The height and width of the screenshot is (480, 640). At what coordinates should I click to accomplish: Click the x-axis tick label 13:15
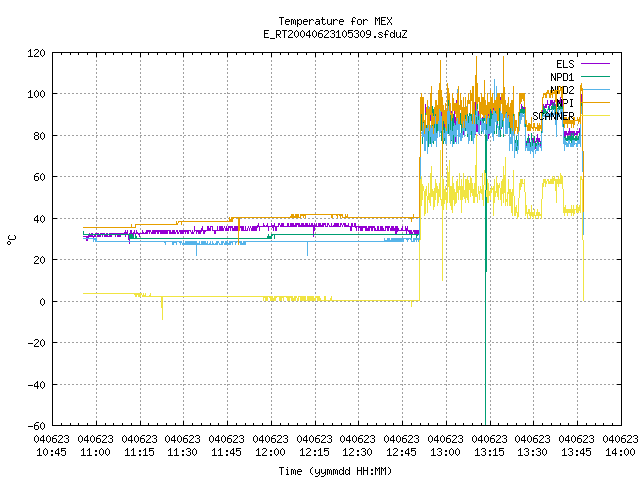[x=489, y=453]
